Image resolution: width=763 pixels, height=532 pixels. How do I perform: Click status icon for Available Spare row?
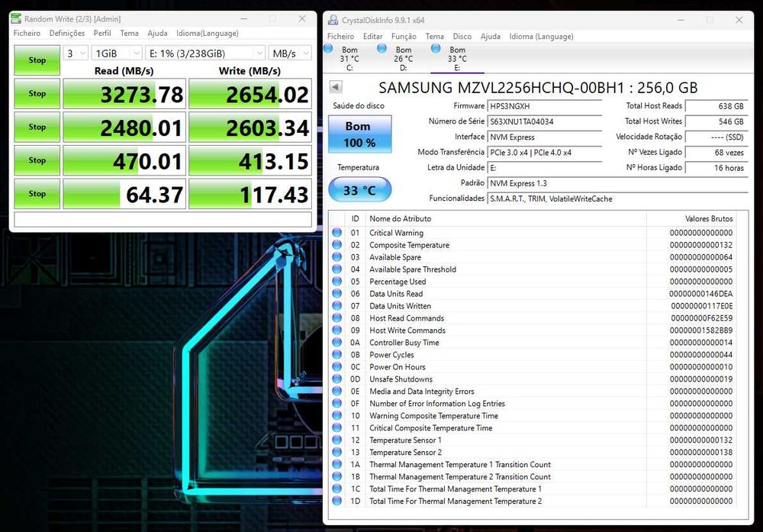[336, 257]
